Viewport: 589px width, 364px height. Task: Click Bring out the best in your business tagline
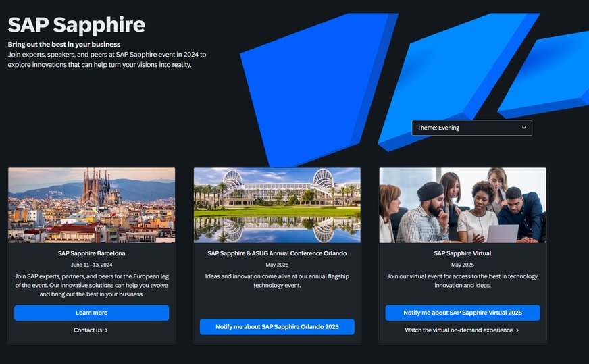coord(64,45)
